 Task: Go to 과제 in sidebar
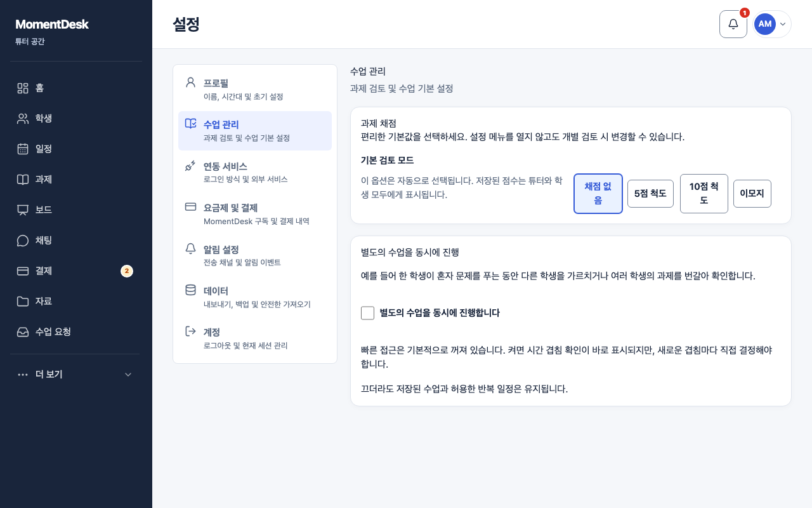tap(76, 180)
